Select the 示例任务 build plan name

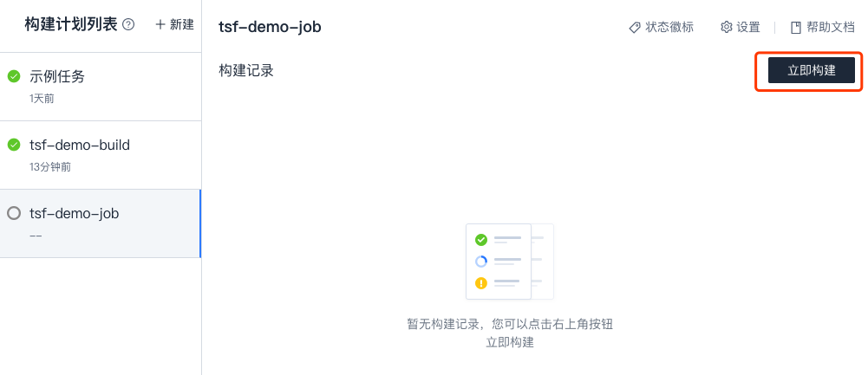(x=57, y=76)
